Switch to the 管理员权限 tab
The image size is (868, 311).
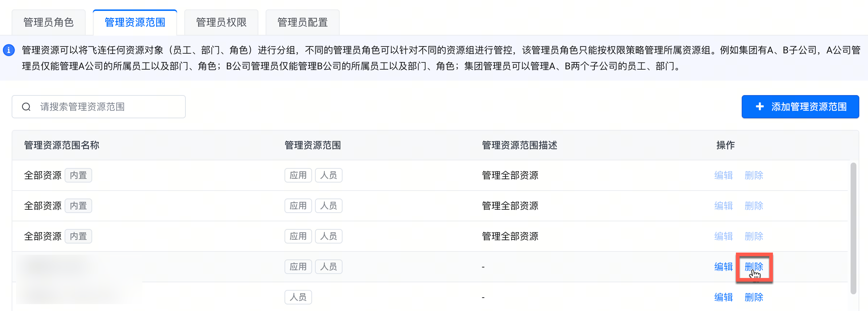click(221, 22)
